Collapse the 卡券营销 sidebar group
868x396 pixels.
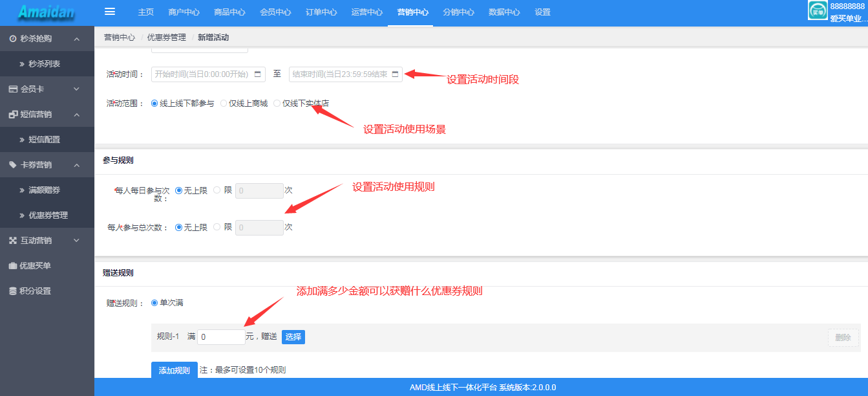tap(76, 165)
